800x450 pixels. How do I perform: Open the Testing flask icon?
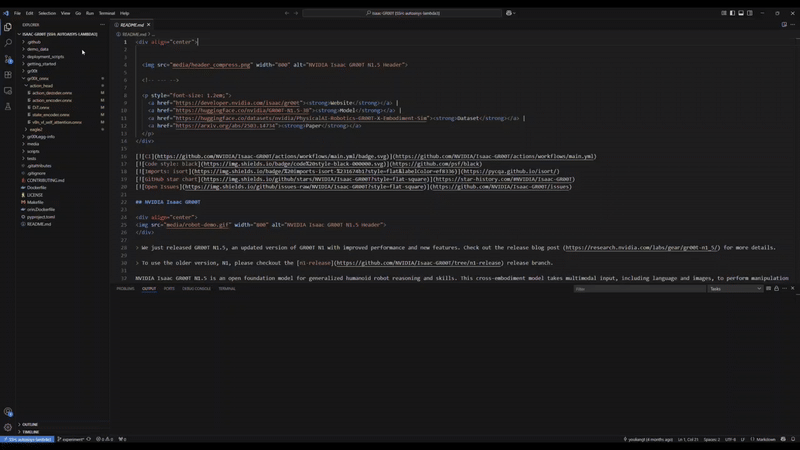8,106
